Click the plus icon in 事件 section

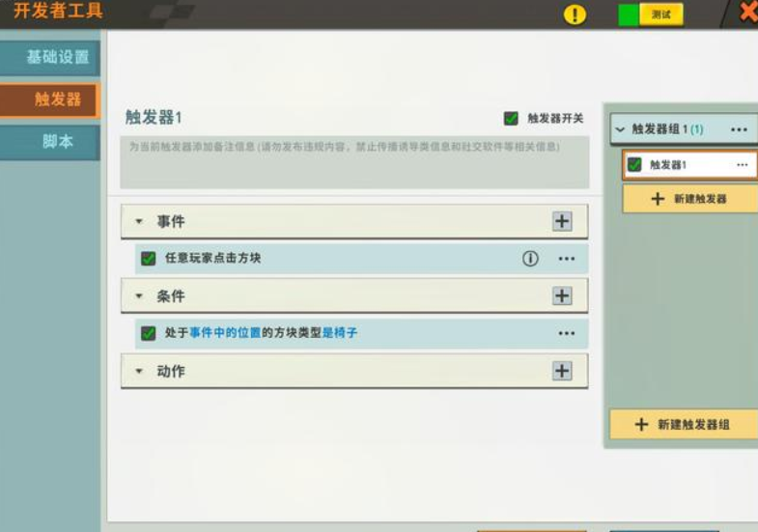[562, 221]
